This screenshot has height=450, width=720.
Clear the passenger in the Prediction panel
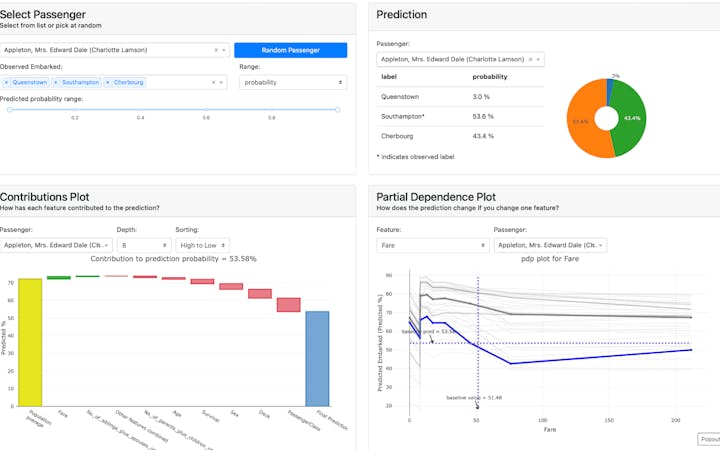[x=530, y=59]
